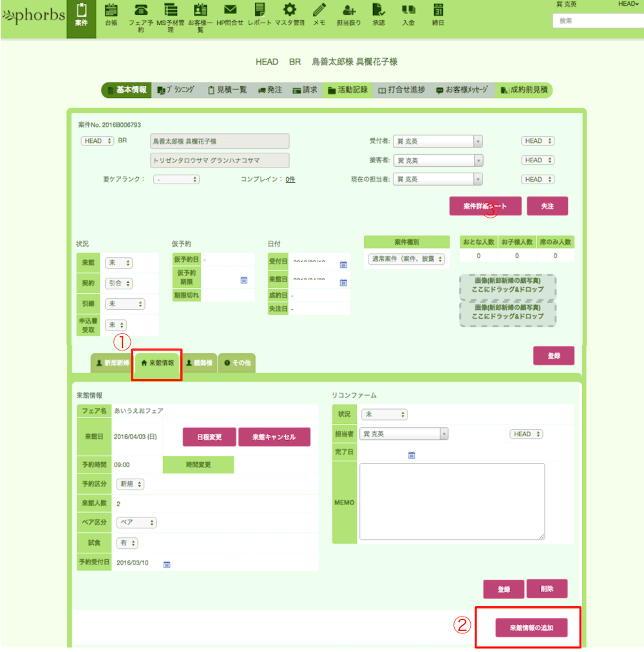Click 登録 button next to 削除

click(x=504, y=590)
